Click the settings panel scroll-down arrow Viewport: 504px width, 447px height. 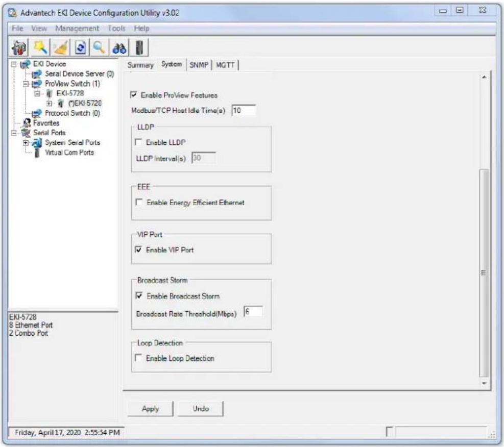pyautogui.click(x=484, y=383)
